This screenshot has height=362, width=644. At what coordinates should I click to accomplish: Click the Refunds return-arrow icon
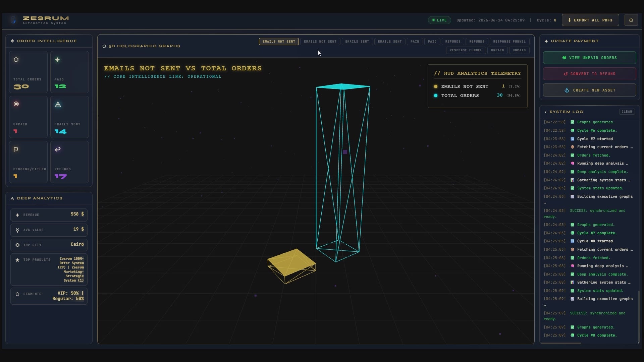[x=58, y=149]
